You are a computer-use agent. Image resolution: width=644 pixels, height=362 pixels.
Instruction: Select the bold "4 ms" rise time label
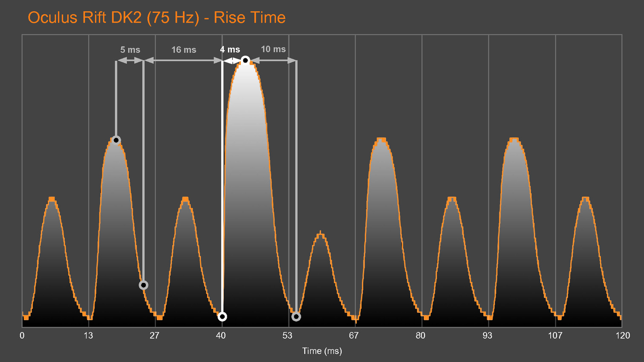[230, 50]
